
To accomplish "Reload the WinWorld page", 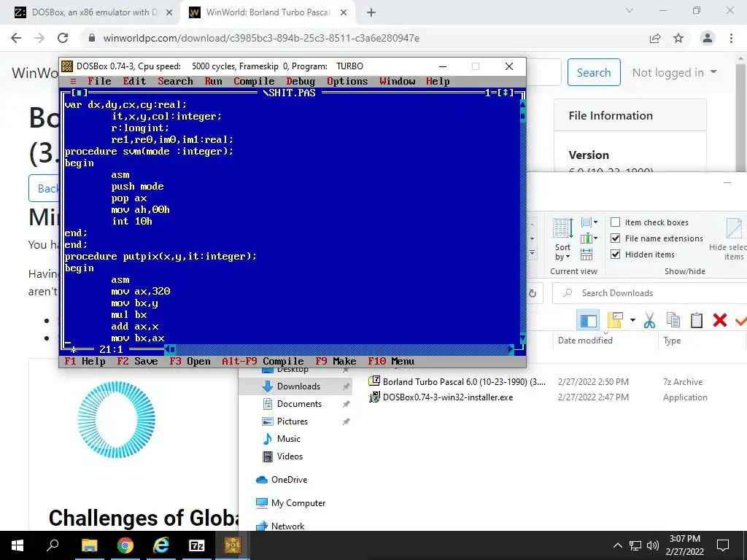I will [63, 38].
